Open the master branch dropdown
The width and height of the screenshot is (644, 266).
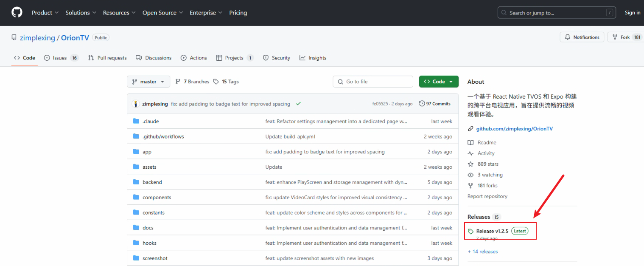tap(148, 82)
